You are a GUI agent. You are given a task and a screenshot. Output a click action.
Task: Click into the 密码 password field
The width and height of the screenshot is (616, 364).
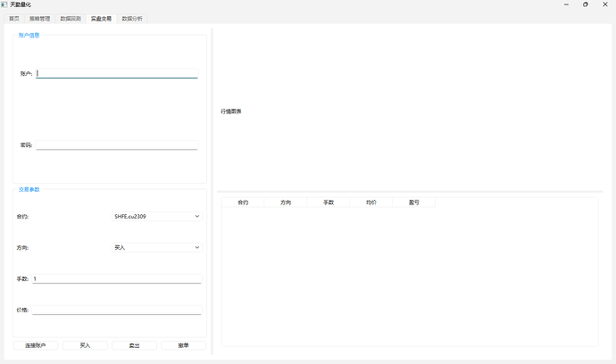pos(116,145)
